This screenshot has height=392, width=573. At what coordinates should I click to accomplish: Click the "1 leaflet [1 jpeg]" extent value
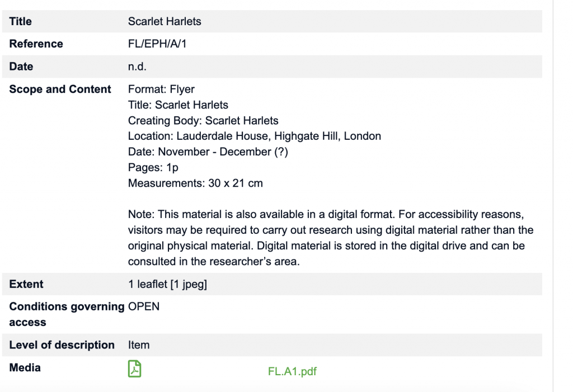[x=167, y=284]
